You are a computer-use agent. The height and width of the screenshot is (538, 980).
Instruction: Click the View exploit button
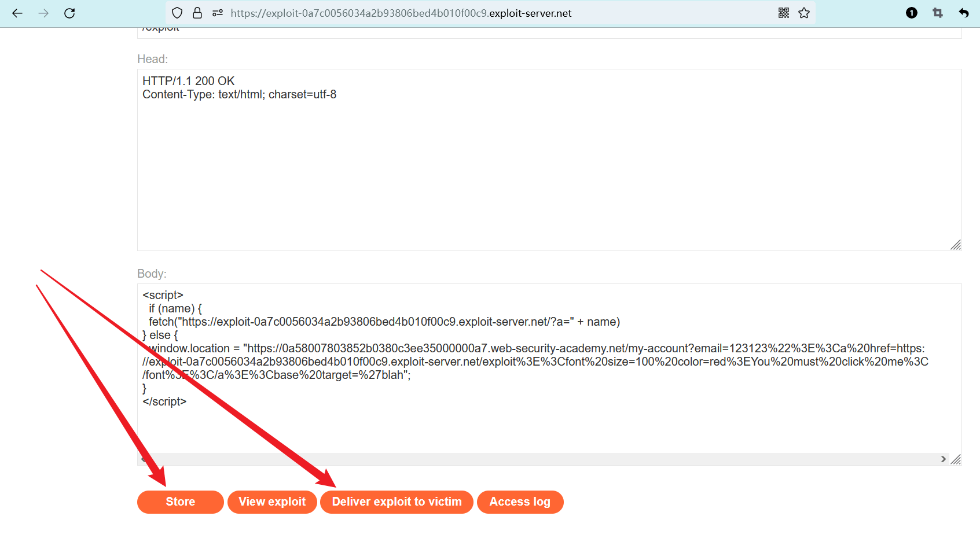272,502
